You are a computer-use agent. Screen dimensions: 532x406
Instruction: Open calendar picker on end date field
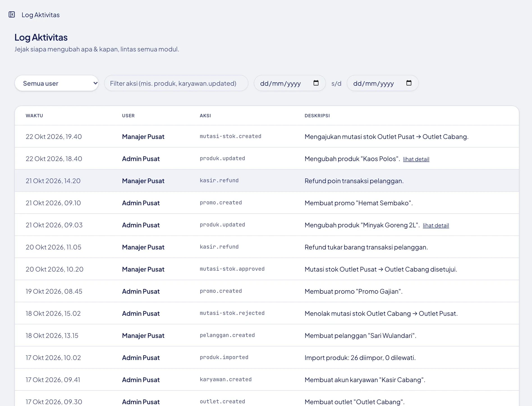pyautogui.click(x=409, y=83)
